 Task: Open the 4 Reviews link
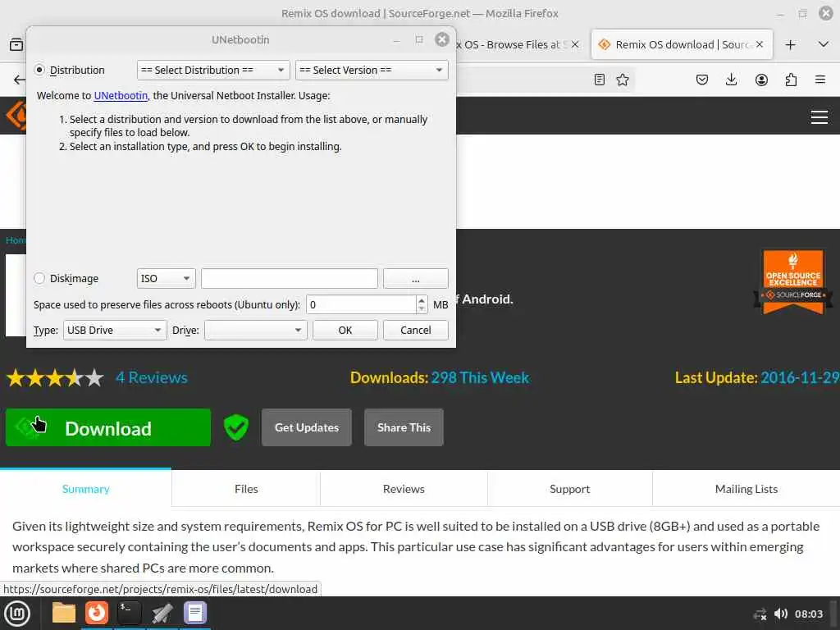(x=152, y=377)
